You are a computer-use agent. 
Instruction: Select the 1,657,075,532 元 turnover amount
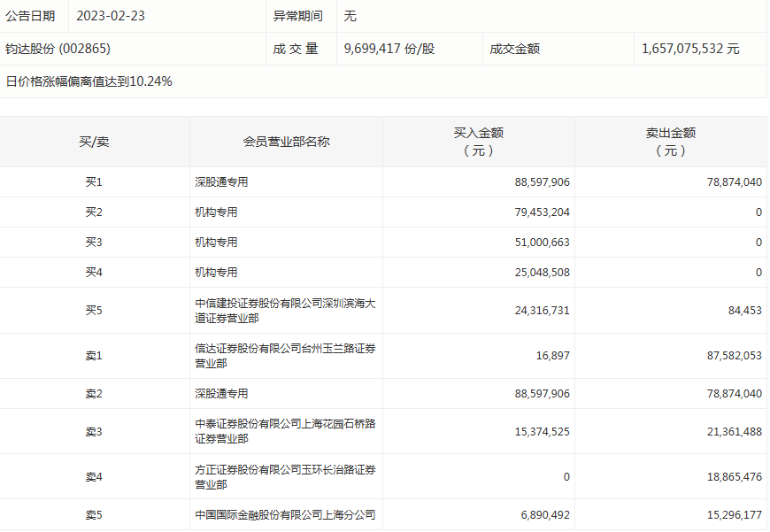point(690,49)
